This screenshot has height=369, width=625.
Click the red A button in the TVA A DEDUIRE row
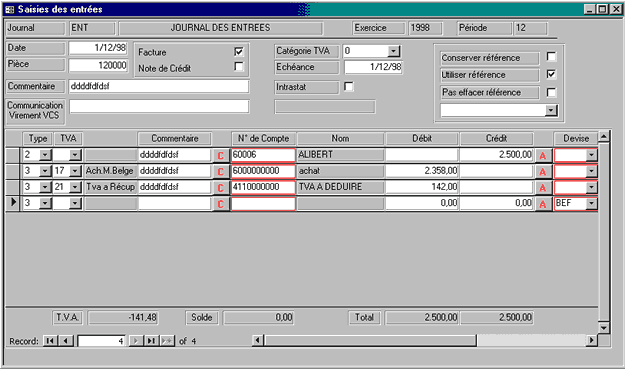[x=542, y=187]
